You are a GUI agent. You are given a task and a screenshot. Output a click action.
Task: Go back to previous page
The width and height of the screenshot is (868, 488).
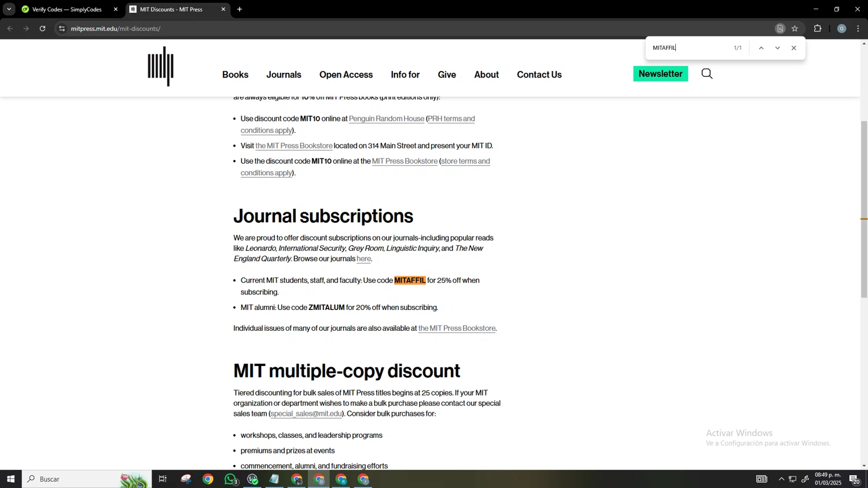pos(10,28)
